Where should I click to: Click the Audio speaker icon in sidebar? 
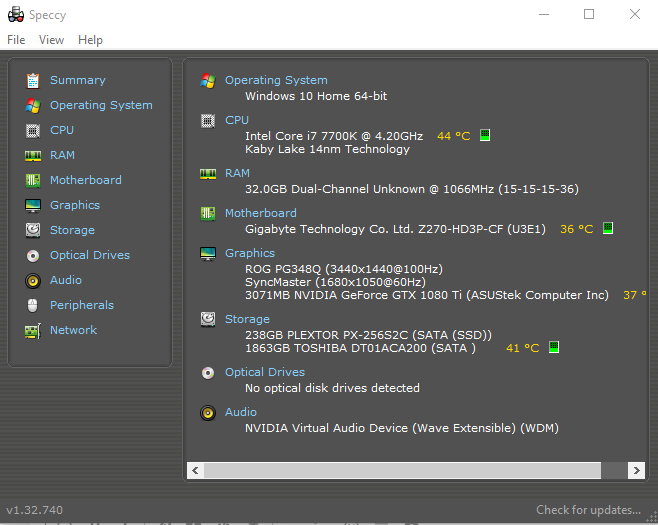pos(33,281)
